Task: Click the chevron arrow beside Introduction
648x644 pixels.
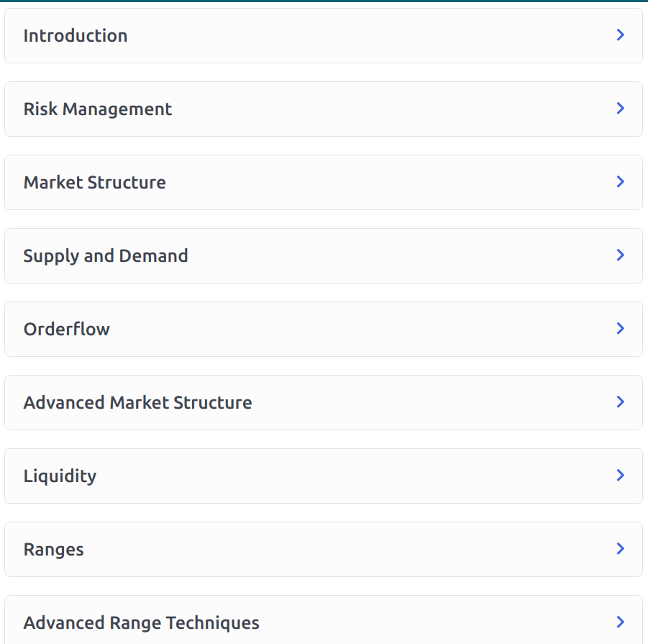Action: coord(620,35)
